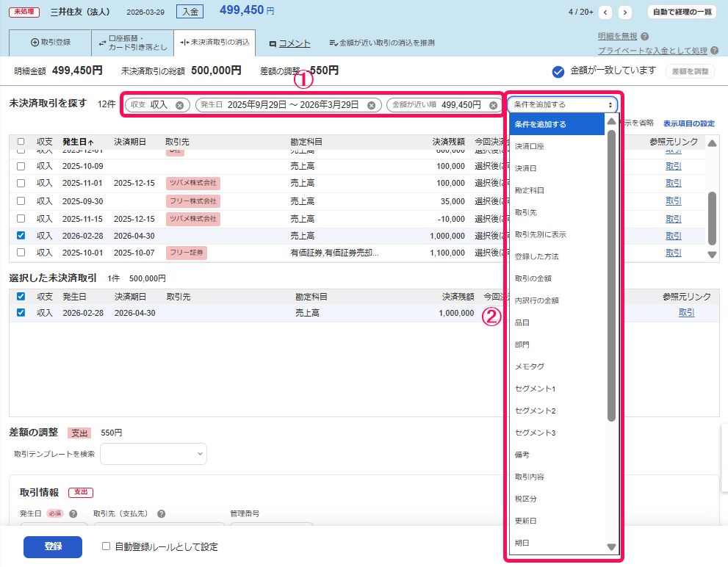Click the scroll-up arrow of transactions table
Viewport: 728px width, 567px height.
tap(712, 143)
